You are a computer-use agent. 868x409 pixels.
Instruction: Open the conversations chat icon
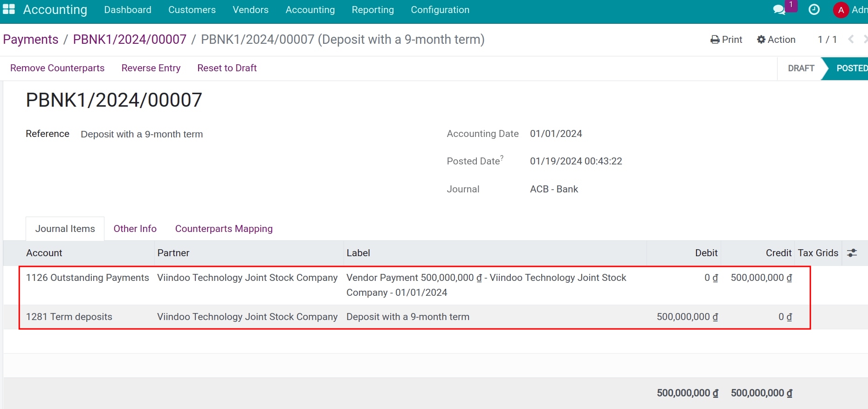coord(779,10)
